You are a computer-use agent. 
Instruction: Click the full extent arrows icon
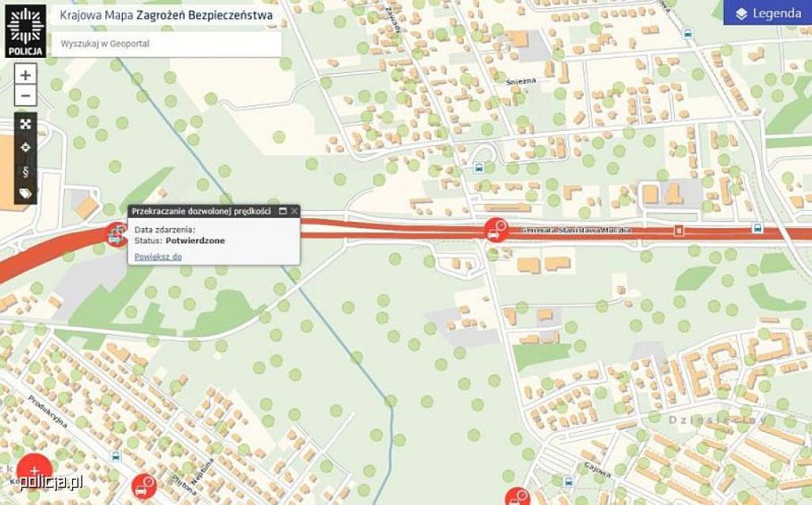point(25,124)
